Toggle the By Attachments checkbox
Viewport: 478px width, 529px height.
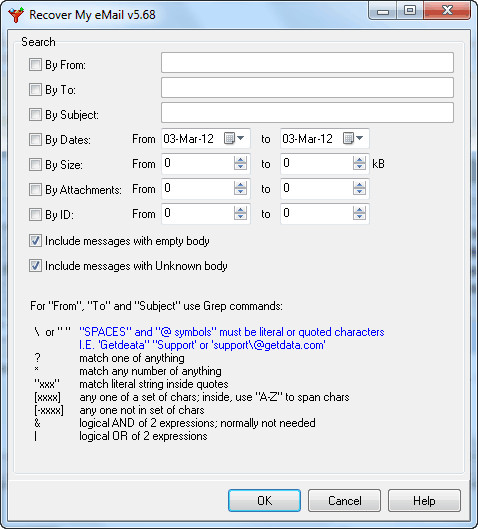(x=35, y=190)
